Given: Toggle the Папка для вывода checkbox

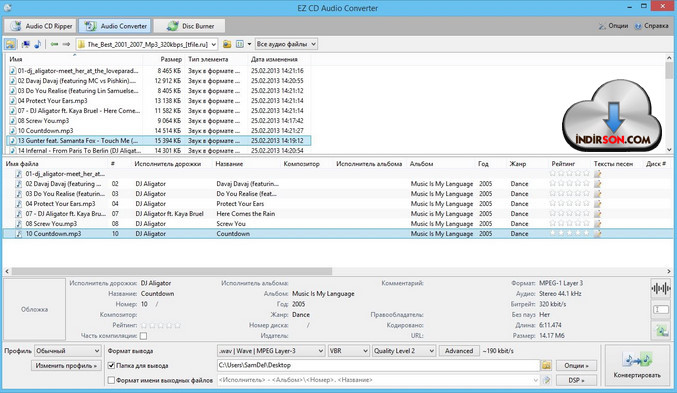Looking at the screenshot, I should click(x=111, y=365).
